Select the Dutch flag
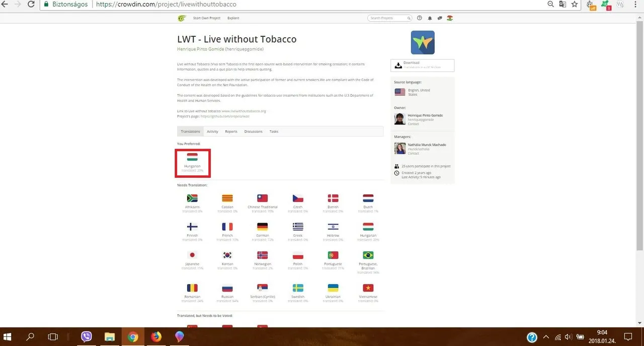 (x=368, y=198)
